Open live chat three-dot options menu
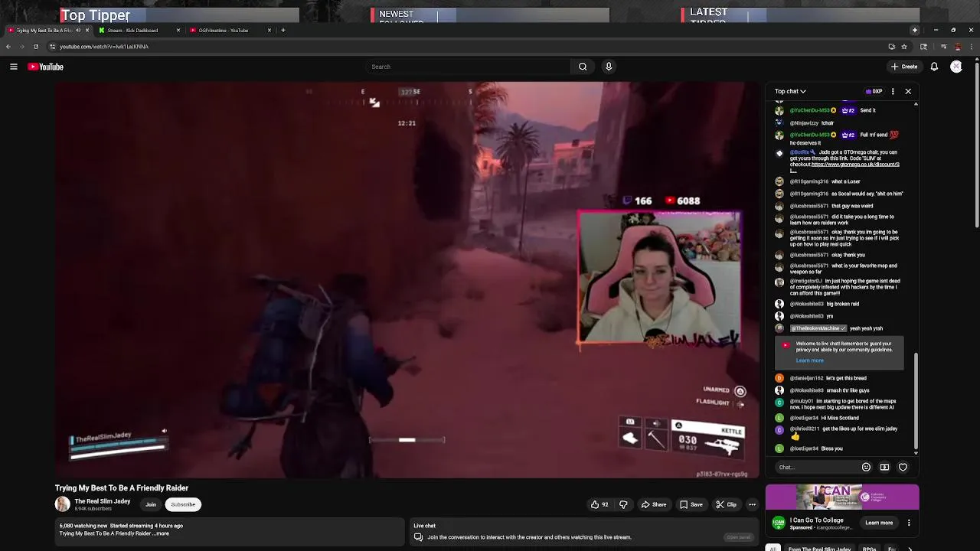Image resolution: width=980 pixels, height=551 pixels. [893, 91]
